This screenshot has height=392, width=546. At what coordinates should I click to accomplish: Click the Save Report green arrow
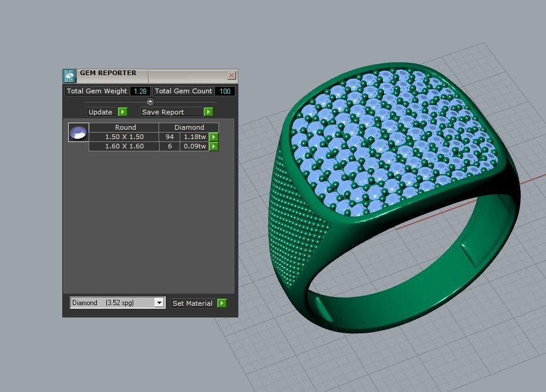pos(208,111)
